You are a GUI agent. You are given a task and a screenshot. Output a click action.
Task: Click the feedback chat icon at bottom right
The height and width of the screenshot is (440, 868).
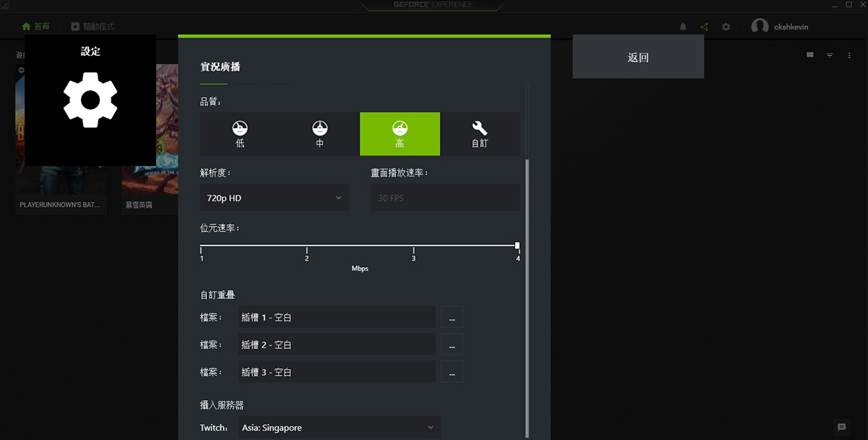[841, 427]
